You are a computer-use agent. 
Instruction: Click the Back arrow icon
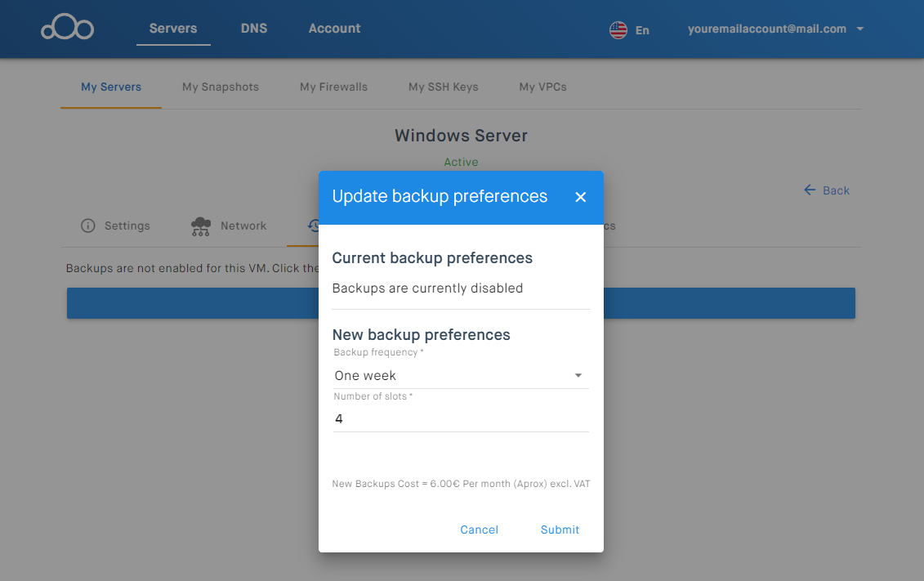(810, 190)
